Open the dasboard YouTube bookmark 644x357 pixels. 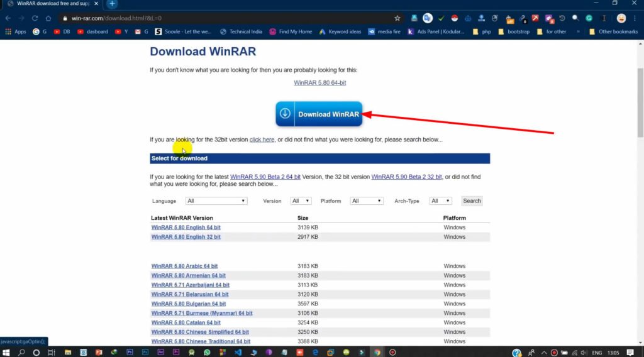pyautogui.click(x=92, y=31)
